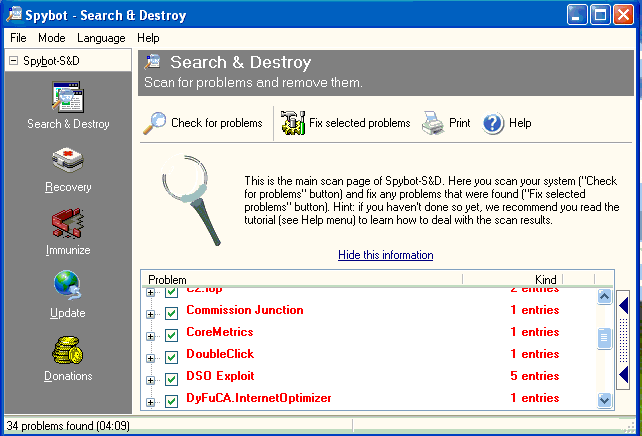Click the Donations coins icon
This screenshot has height=436, width=642.
(68, 351)
